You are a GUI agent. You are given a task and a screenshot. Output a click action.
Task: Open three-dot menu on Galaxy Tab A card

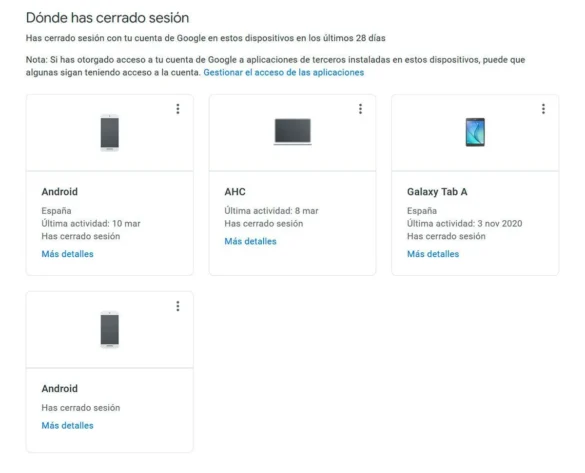543,109
